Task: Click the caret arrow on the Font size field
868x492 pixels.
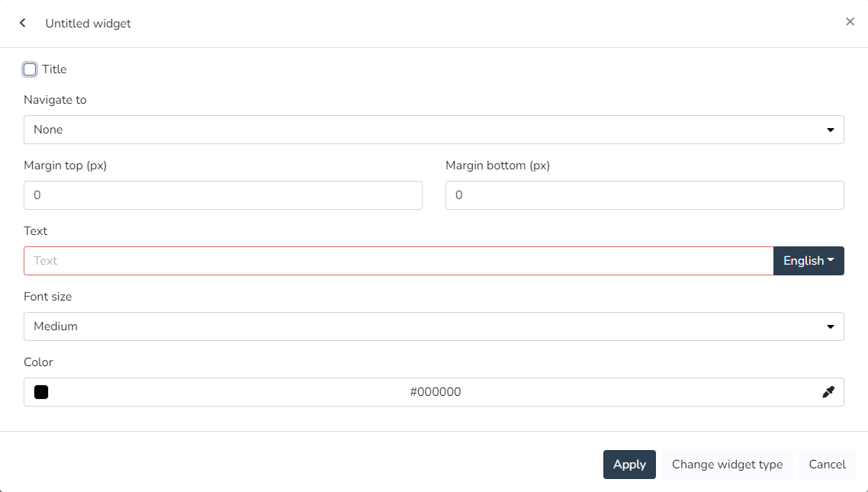Action: 831,326
